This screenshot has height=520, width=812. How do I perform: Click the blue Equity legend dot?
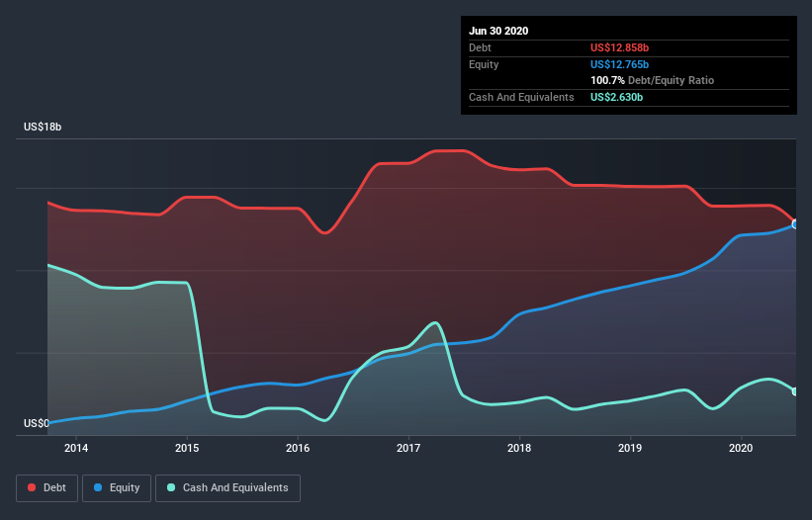point(98,487)
